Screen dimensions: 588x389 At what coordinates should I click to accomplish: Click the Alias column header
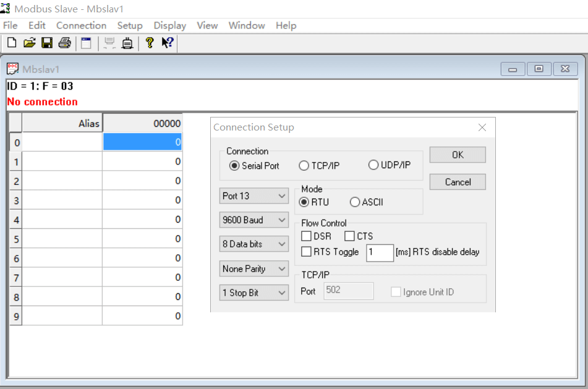pos(62,124)
